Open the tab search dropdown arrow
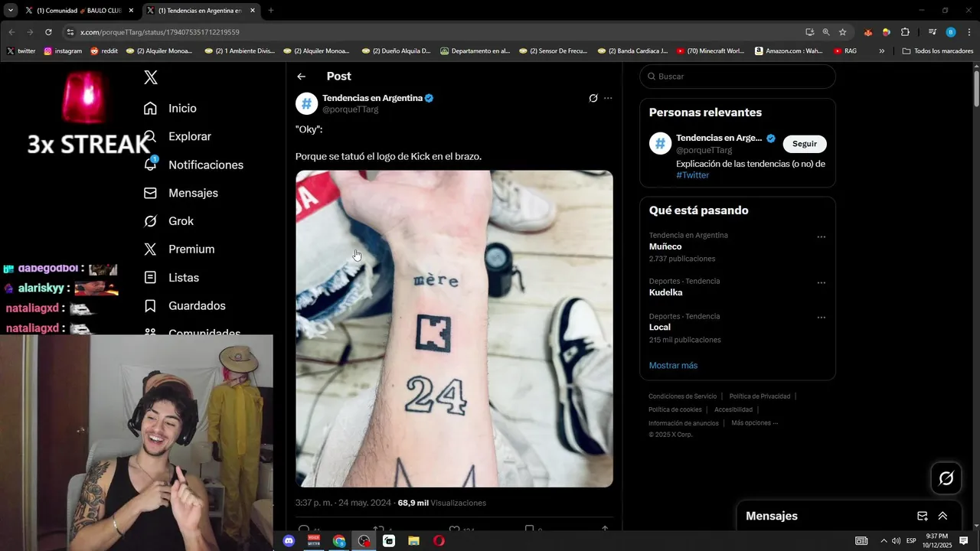This screenshot has width=980, height=551. [10, 11]
